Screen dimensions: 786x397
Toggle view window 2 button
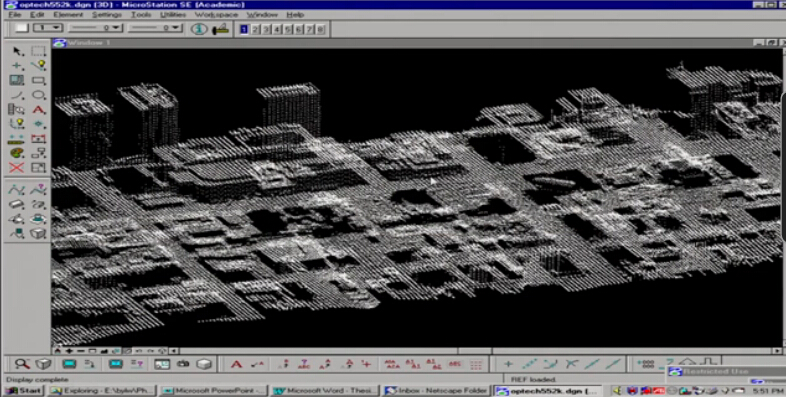coord(255,29)
